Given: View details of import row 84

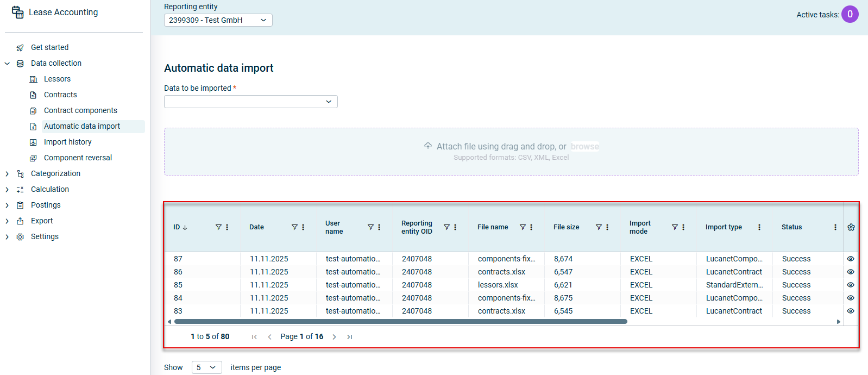Looking at the screenshot, I should pos(851,298).
